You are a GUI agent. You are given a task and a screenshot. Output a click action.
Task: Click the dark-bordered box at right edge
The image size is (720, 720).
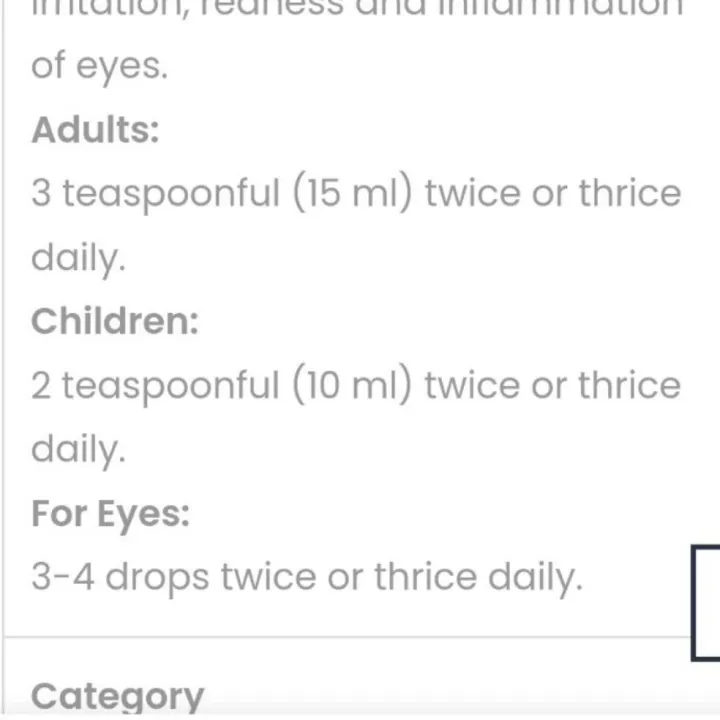[x=706, y=602]
